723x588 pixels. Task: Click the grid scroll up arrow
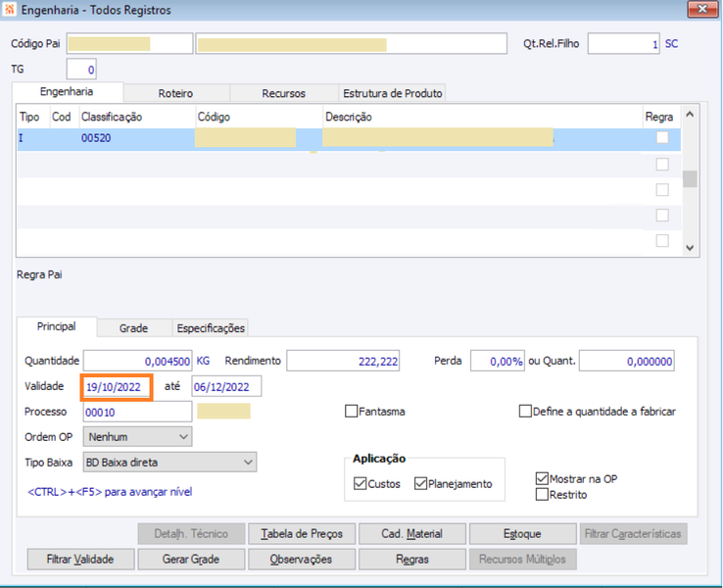(690, 114)
